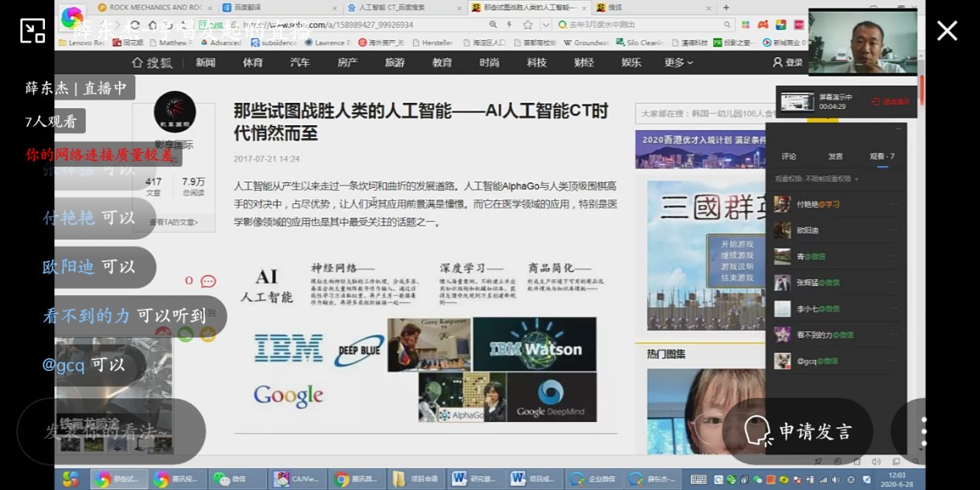Click the Sohu 搜狐 home logo
This screenshot has width=980, height=490.
coord(152,63)
